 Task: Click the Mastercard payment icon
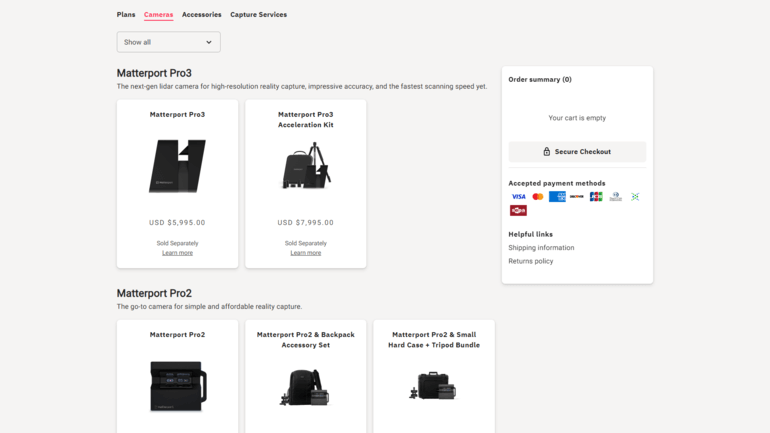(x=538, y=197)
